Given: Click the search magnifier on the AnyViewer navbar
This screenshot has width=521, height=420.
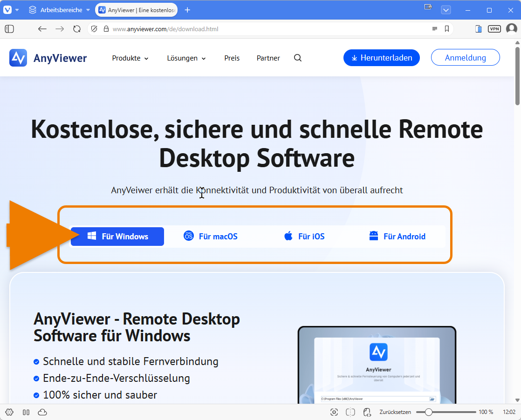Looking at the screenshot, I should tap(298, 58).
